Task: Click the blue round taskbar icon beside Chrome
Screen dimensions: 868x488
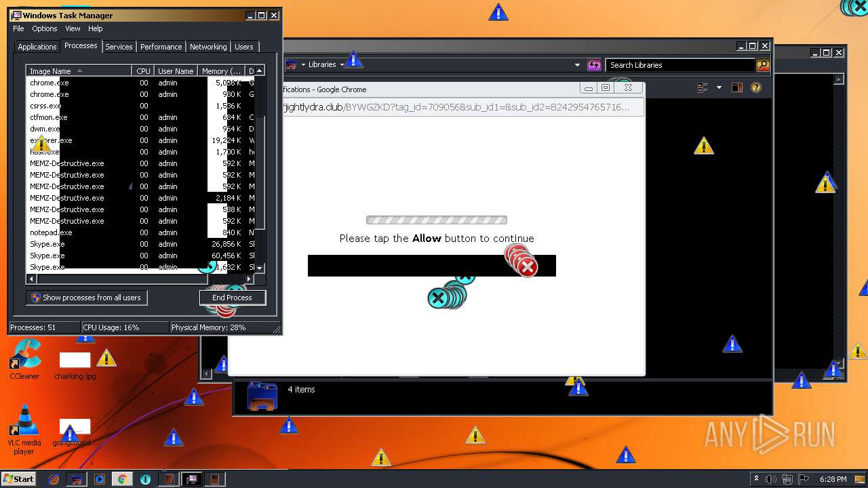Action: (x=145, y=479)
